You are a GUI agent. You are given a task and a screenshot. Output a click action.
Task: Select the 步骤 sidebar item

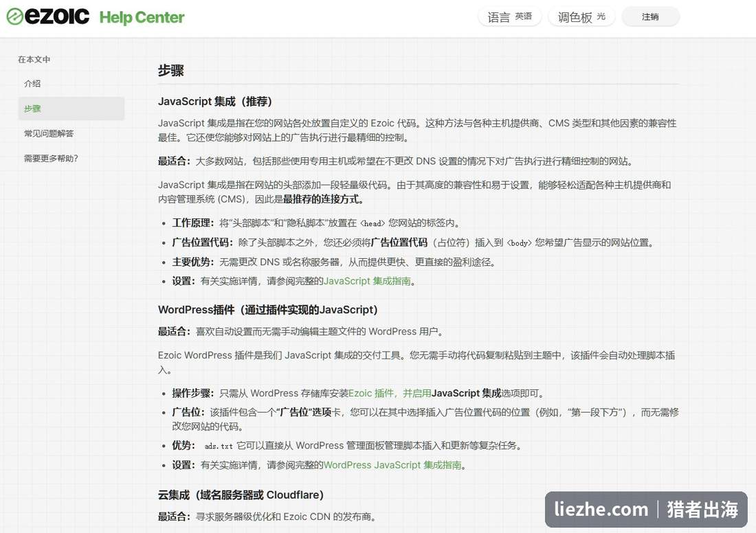point(71,109)
